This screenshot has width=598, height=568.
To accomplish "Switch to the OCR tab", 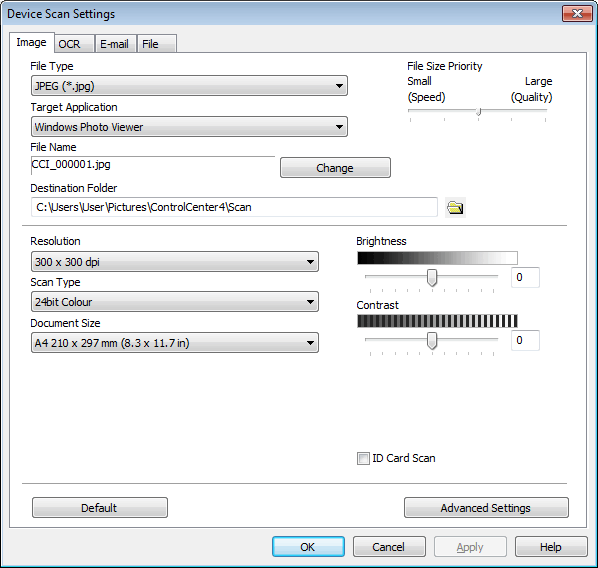I will (x=74, y=44).
